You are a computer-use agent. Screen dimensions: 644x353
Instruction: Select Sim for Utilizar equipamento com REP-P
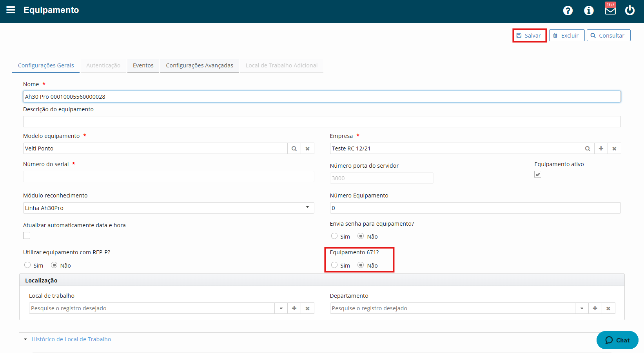27,265
